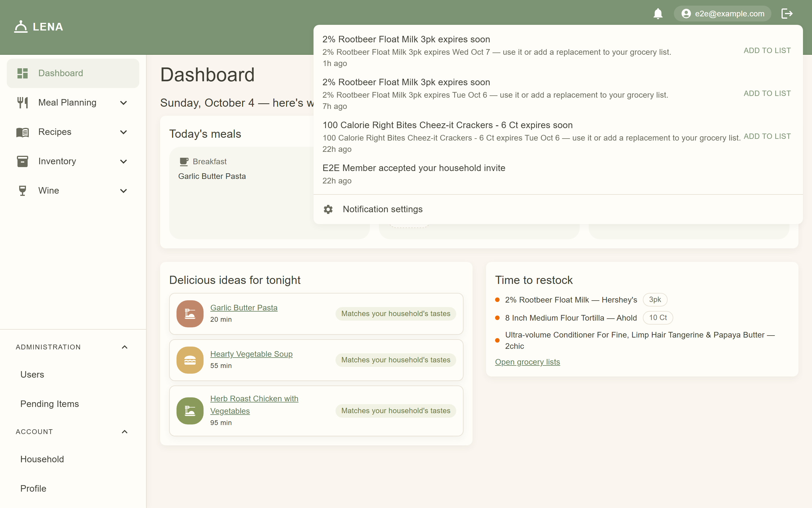Open the household invite accepted notification
The width and height of the screenshot is (812, 508).
[558, 174]
